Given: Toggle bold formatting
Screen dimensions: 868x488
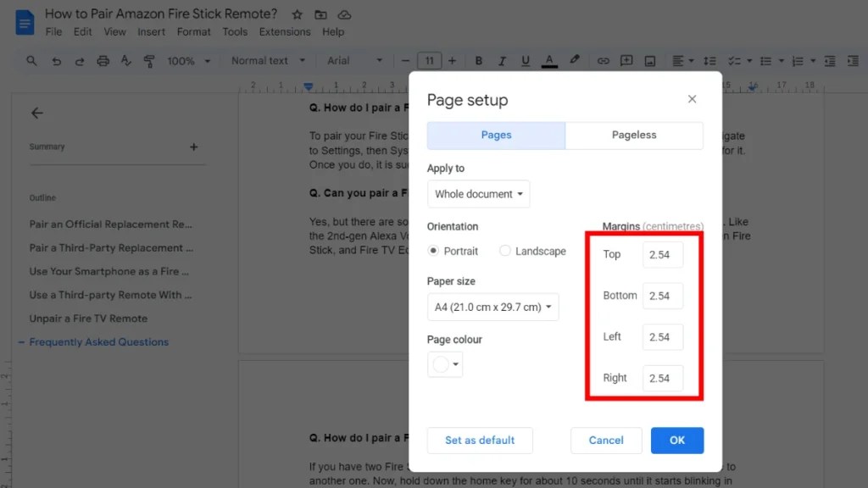Looking at the screenshot, I should coord(479,60).
